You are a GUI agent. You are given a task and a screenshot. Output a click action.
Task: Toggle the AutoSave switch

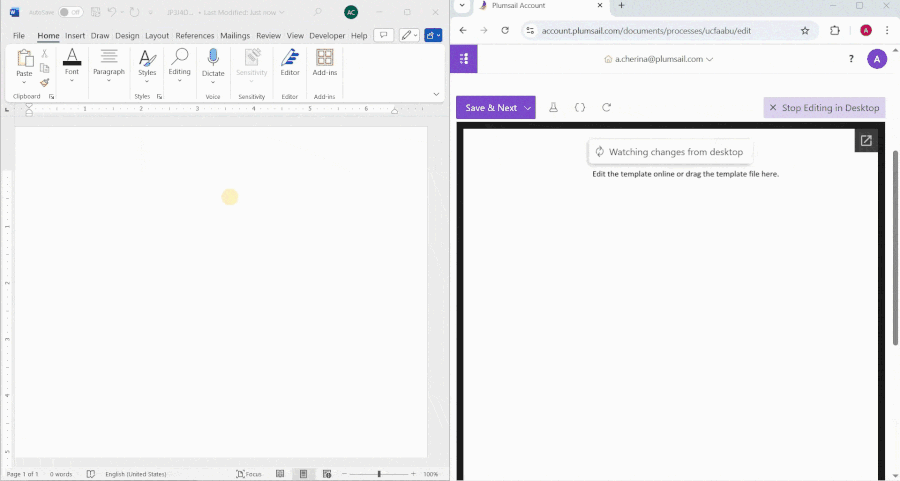pos(70,12)
